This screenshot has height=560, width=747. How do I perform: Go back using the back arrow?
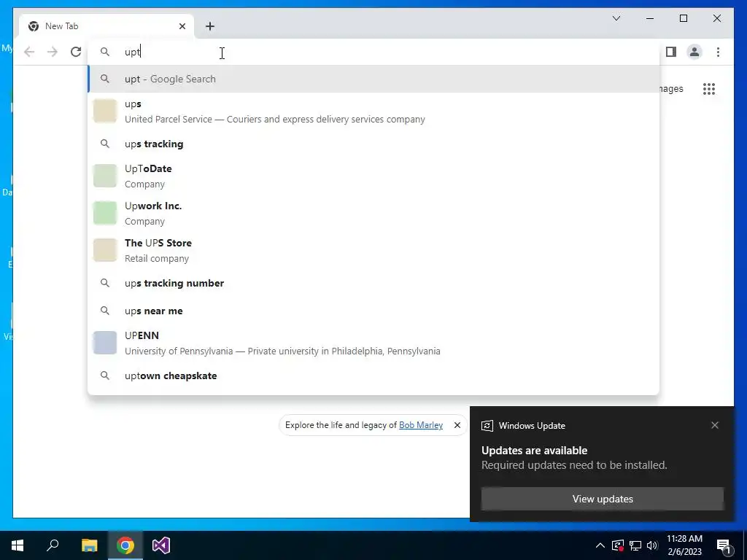click(x=29, y=52)
